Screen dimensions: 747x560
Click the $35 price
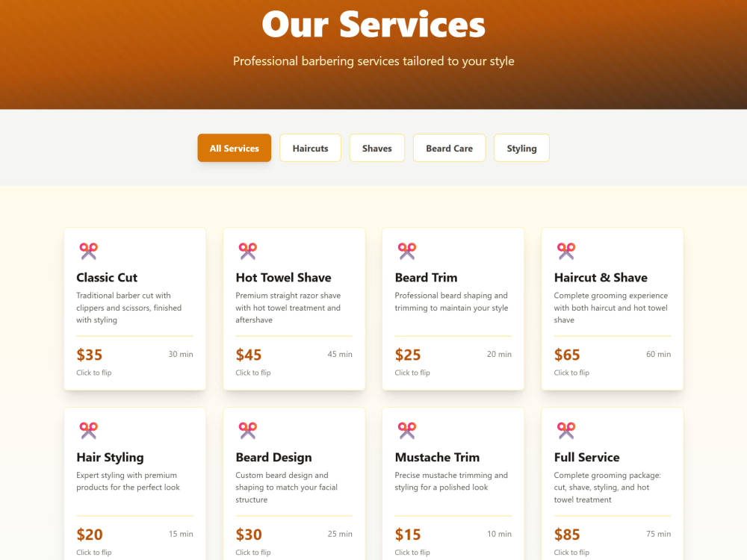90,355
